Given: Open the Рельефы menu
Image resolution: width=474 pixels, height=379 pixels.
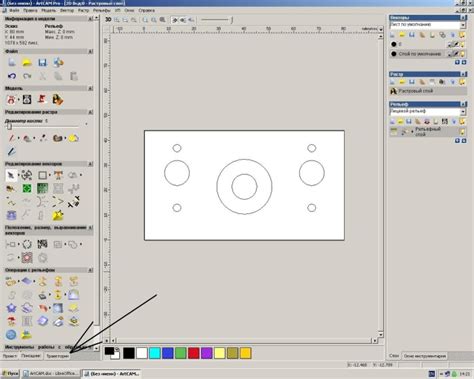Looking at the screenshot, I should coord(102,11).
